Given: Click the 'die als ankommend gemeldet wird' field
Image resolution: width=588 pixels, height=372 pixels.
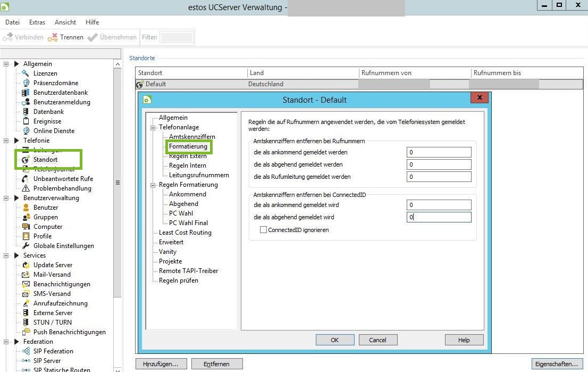Looking at the screenshot, I should click(439, 204).
